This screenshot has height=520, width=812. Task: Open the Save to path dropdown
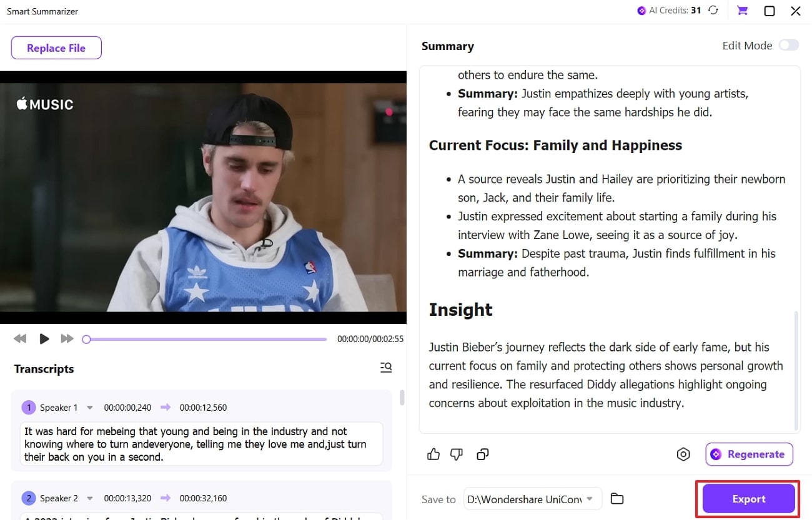click(x=533, y=499)
